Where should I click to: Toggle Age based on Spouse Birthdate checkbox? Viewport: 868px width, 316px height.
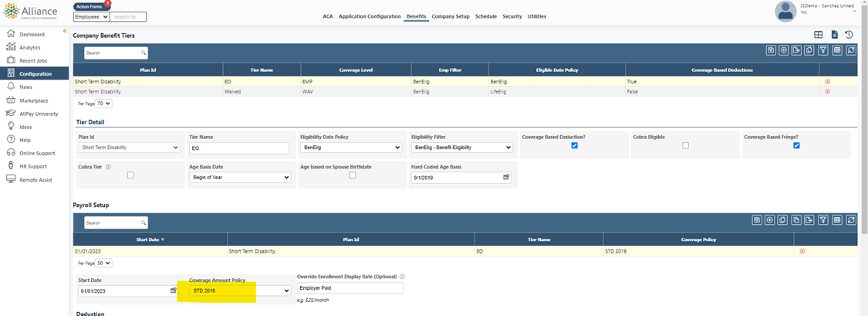pos(352,175)
